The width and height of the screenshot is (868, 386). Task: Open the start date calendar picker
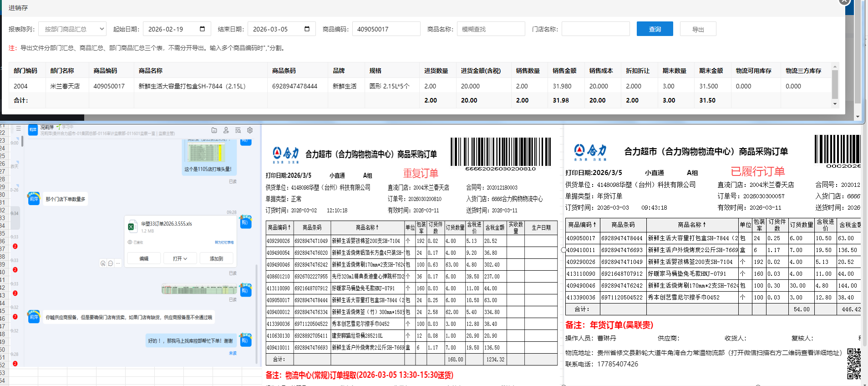coord(202,29)
